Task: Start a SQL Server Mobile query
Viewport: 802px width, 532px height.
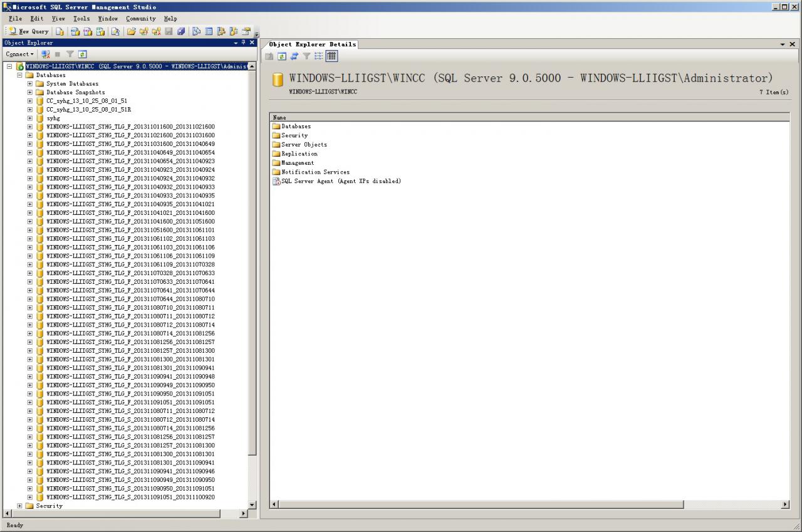Action: click(115, 31)
